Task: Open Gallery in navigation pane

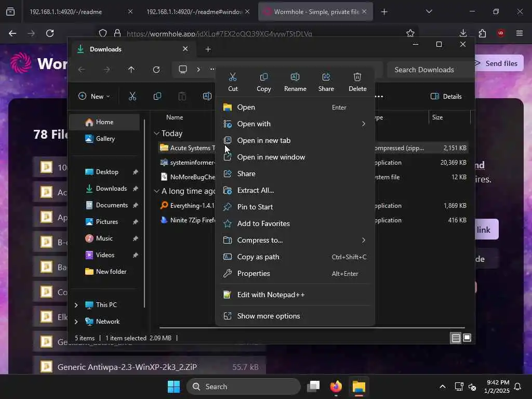Action: 104,139
